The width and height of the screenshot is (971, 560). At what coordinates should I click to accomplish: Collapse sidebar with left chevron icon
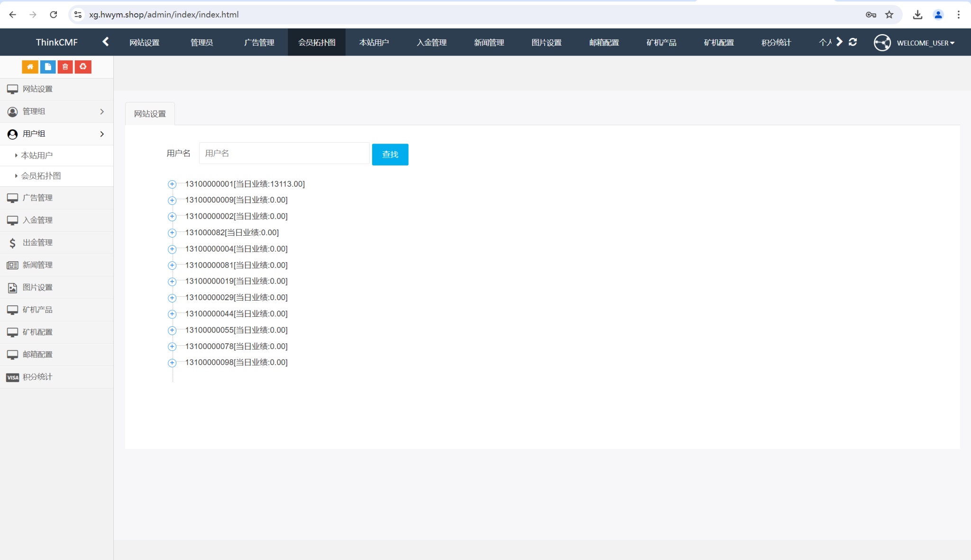tap(106, 42)
